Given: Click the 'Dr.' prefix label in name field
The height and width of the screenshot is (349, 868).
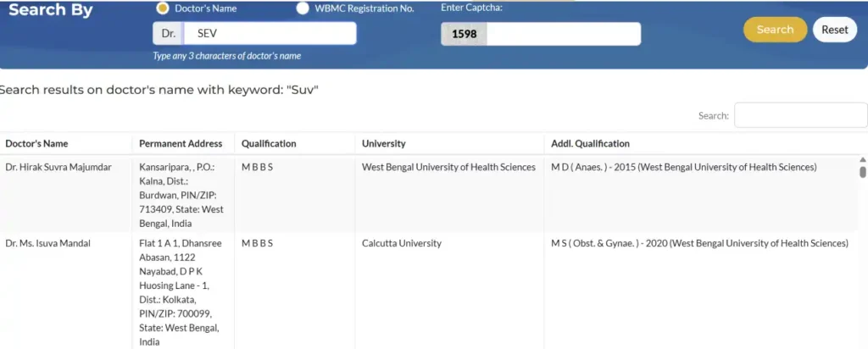Looking at the screenshot, I should pyautogui.click(x=169, y=33).
